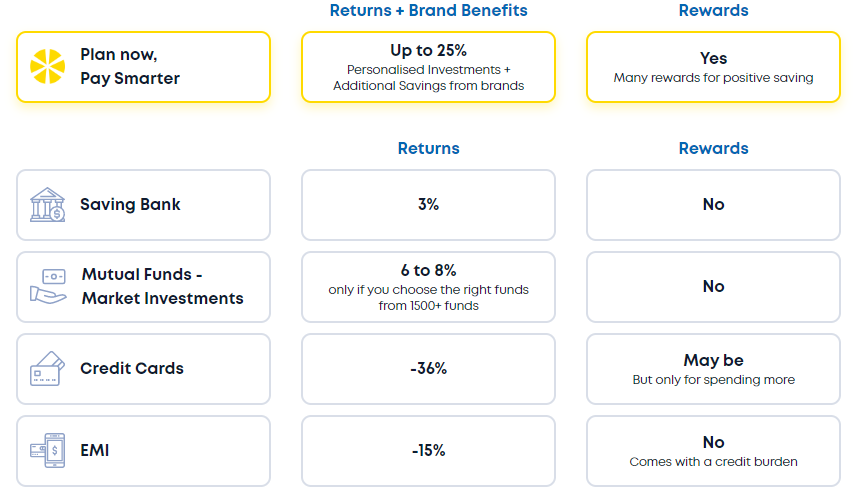Select the Mutual Funds - Market Investments label
The image size is (858, 494).
tap(163, 286)
